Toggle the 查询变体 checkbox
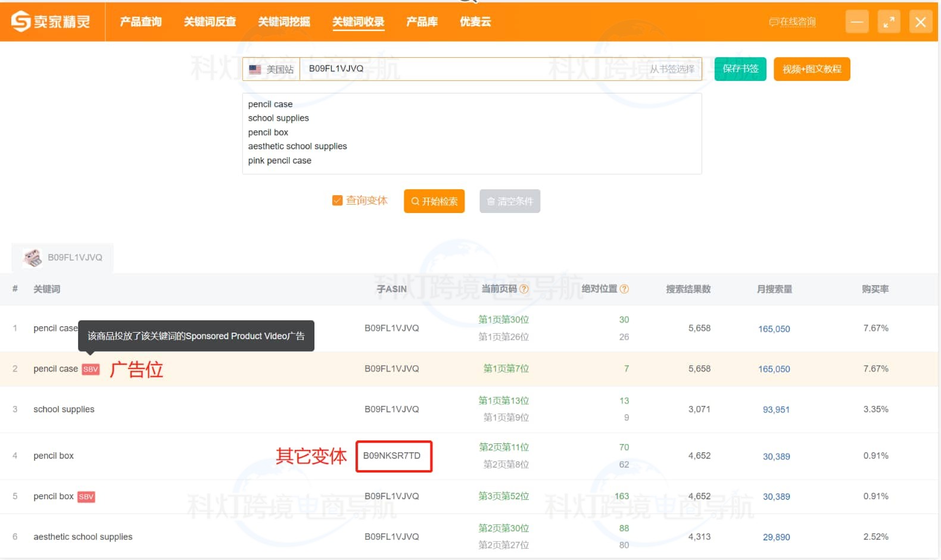 [x=337, y=201]
